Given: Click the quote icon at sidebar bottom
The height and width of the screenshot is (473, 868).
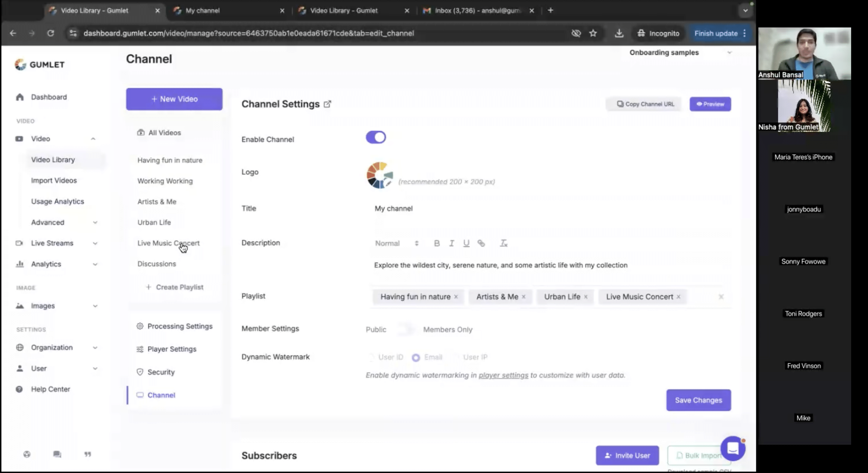Looking at the screenshot, I should [88, 454].
